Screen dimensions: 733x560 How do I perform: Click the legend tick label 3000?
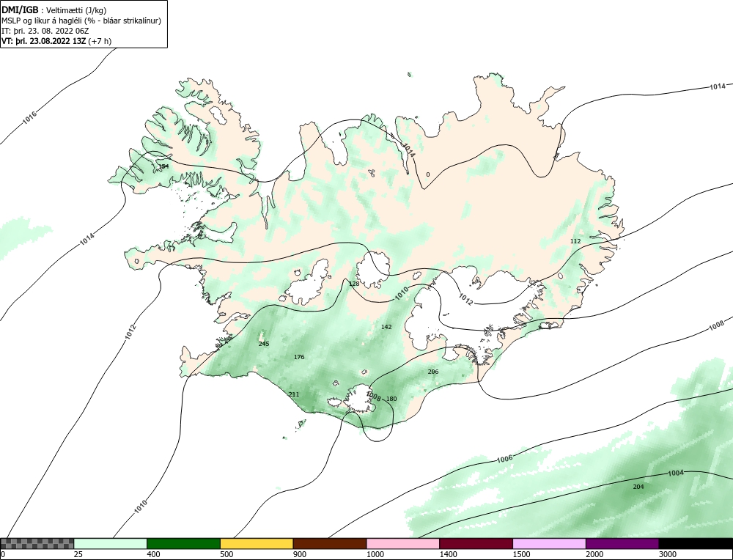click(x=668, y=554)
